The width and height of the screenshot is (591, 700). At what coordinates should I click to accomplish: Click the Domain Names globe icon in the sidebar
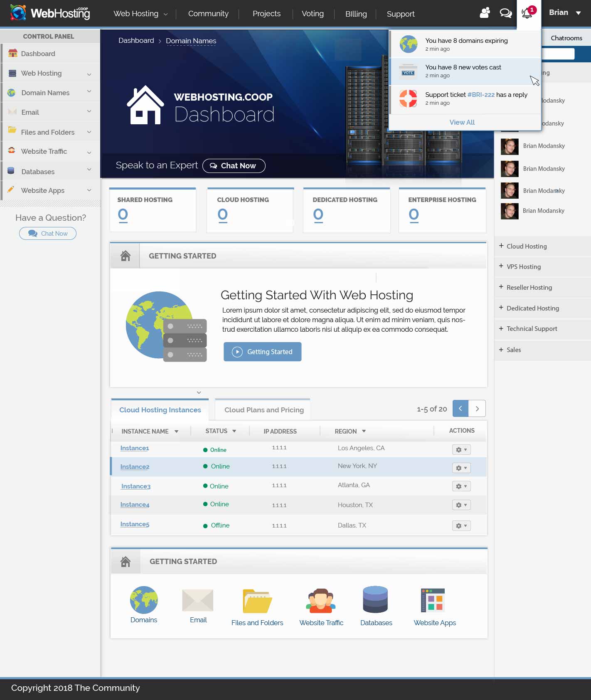(x=12, y=93)
